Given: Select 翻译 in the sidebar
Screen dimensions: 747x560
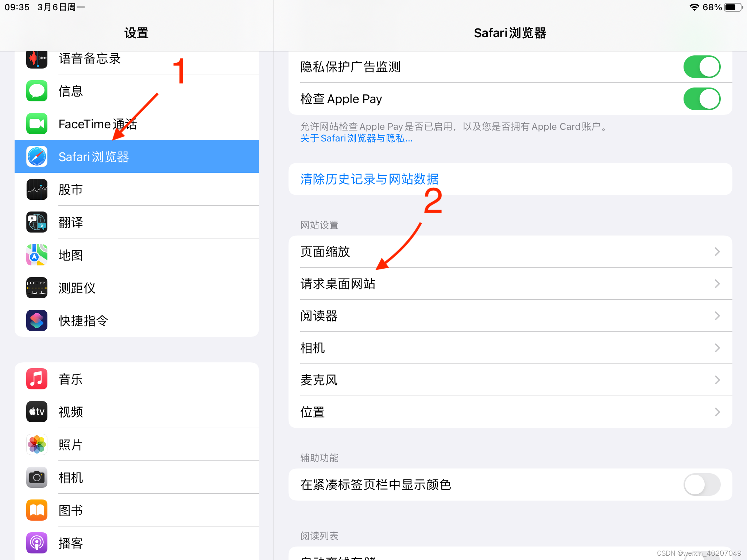Looking at the screenshot, I should click(137, 222).
